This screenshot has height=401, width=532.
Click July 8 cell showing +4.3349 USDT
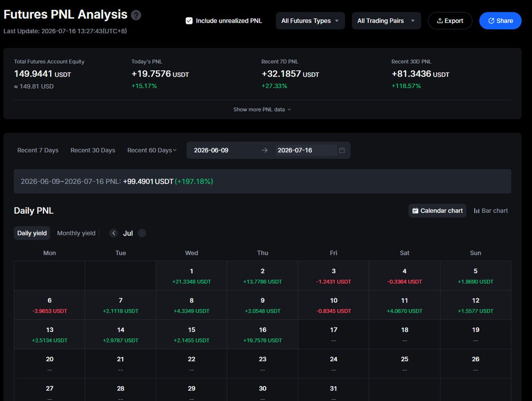[192, 305]
